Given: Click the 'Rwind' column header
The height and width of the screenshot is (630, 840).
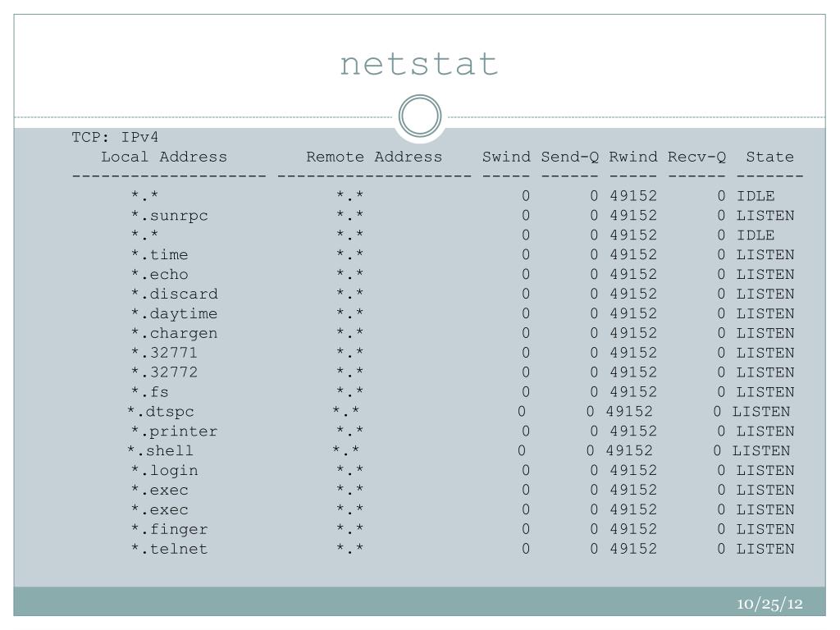Looking at the screenshot, I should click(632, 157).
